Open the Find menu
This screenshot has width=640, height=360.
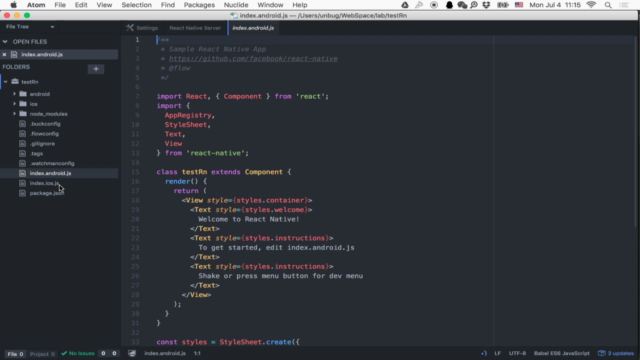click(x=167, y=5)
